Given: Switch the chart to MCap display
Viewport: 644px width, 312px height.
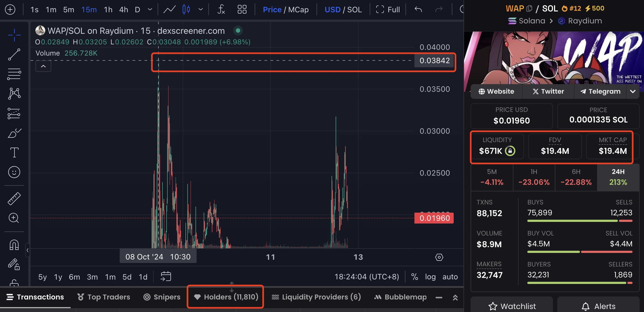Looking at the screenshot, I should [x=299, y=10].
